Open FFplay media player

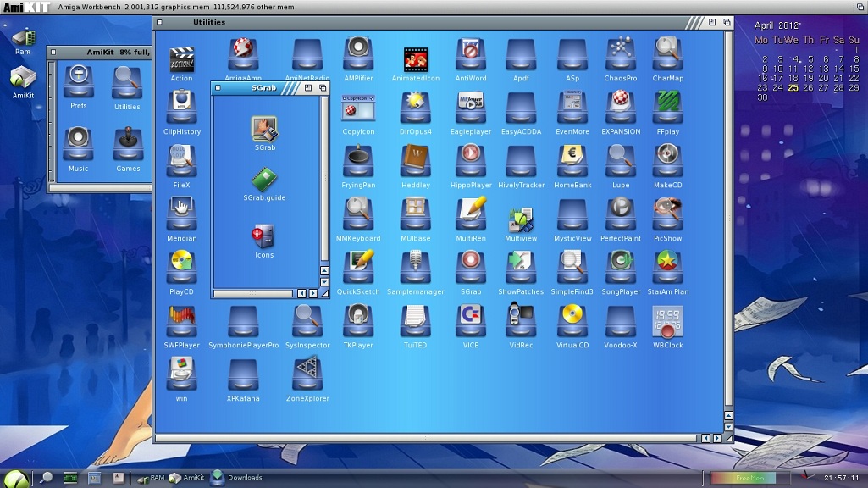667,108
